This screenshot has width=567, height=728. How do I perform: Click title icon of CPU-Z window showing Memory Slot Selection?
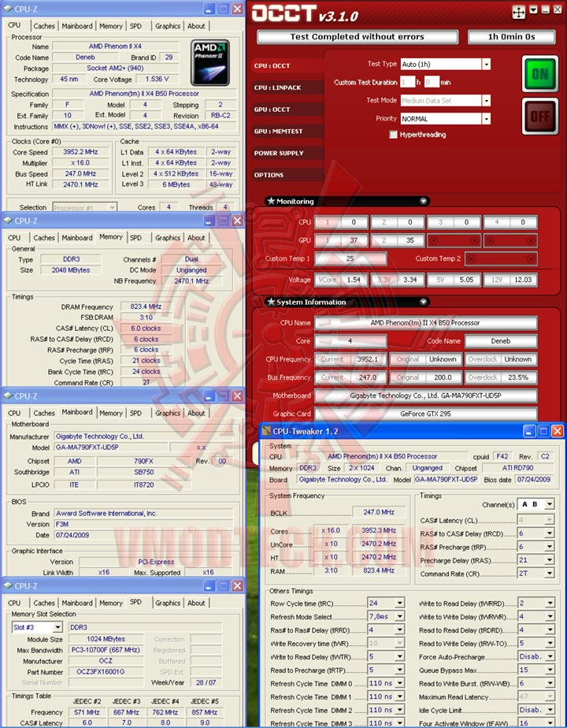tap(8, 586)
